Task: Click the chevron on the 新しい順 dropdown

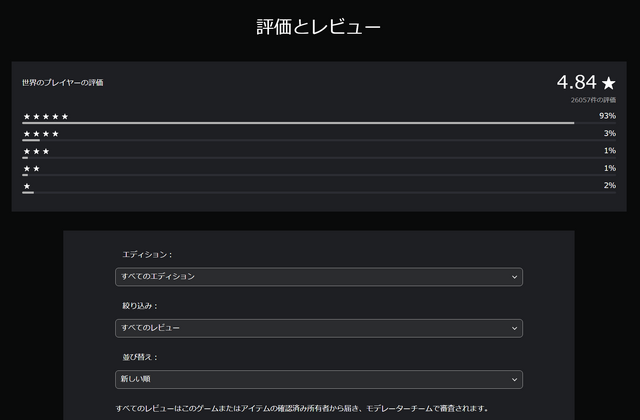Action: (x=514, y=379)
